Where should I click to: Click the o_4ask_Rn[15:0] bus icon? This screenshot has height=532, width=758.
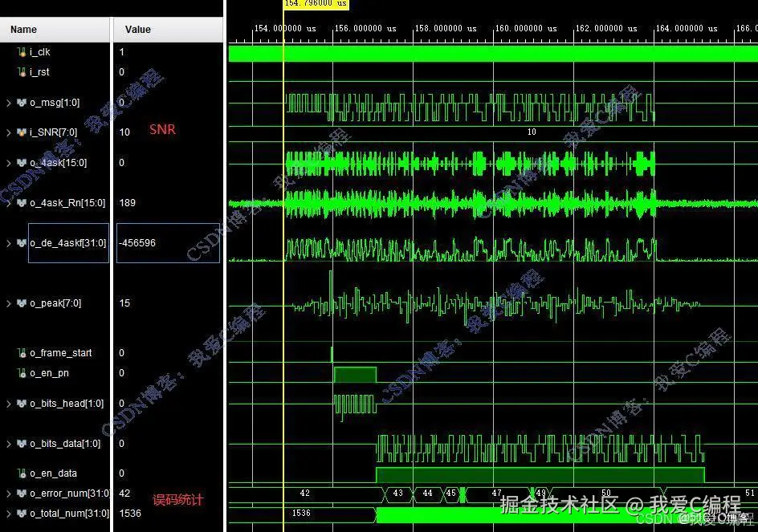coord(21,203)
